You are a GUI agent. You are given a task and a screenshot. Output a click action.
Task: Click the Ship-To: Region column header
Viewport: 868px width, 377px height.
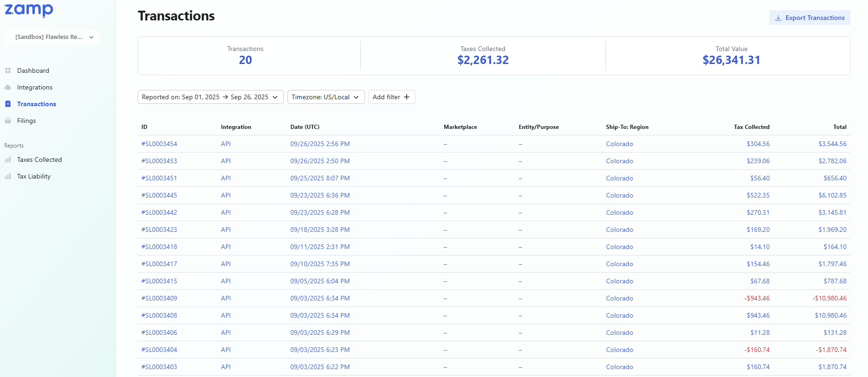coord(627,127)
